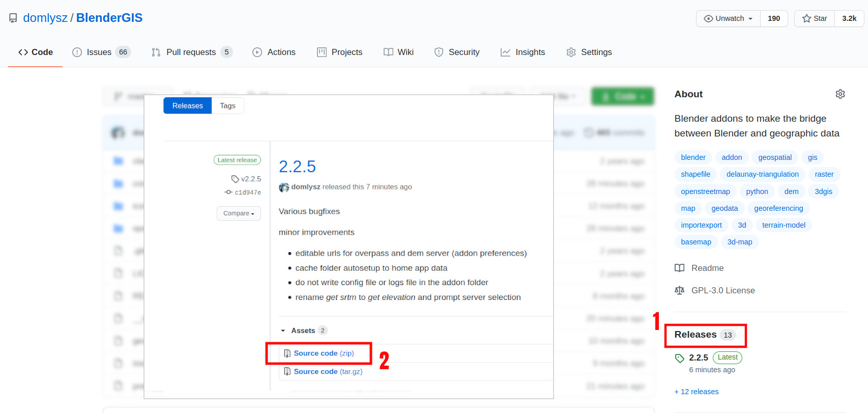868x413 pixels.
Task: Open the Releases 13 sidebar heading
Action: click(705, 335)
